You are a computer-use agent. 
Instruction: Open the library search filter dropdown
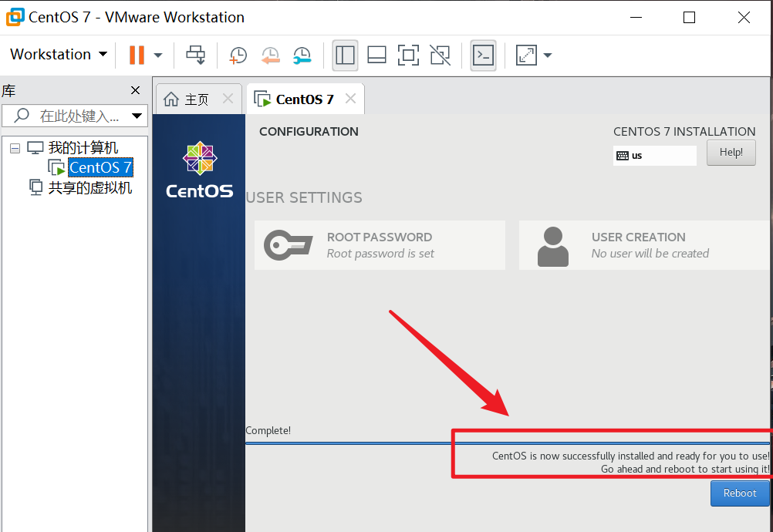pyautogui.click(x=137, y=116)
